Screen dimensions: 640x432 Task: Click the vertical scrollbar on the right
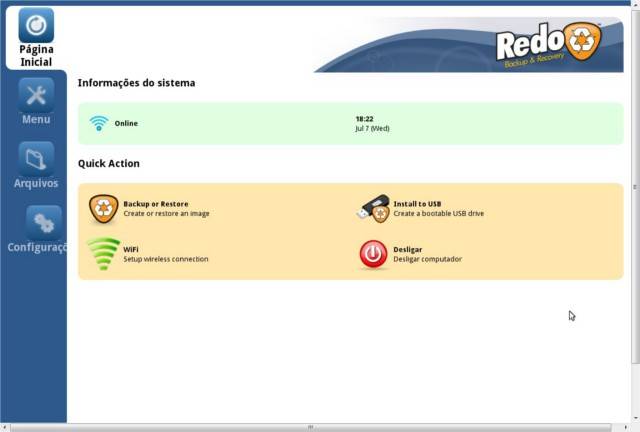point(635,187)
